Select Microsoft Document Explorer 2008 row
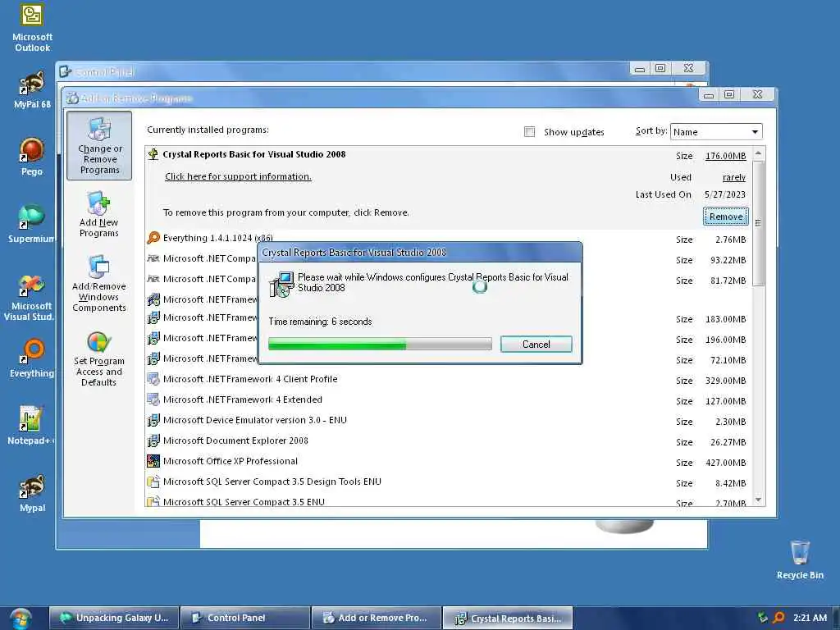840x630 pixels. (448, 441)
